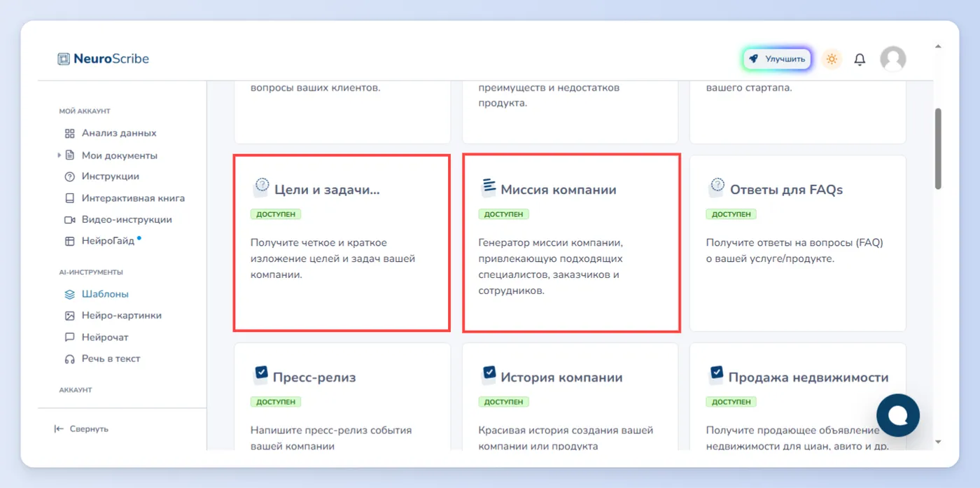The height and width of the screenshot is (488, 980).
Task: Click text 'Получите четкое и краткое'
Action: (318, 243)
